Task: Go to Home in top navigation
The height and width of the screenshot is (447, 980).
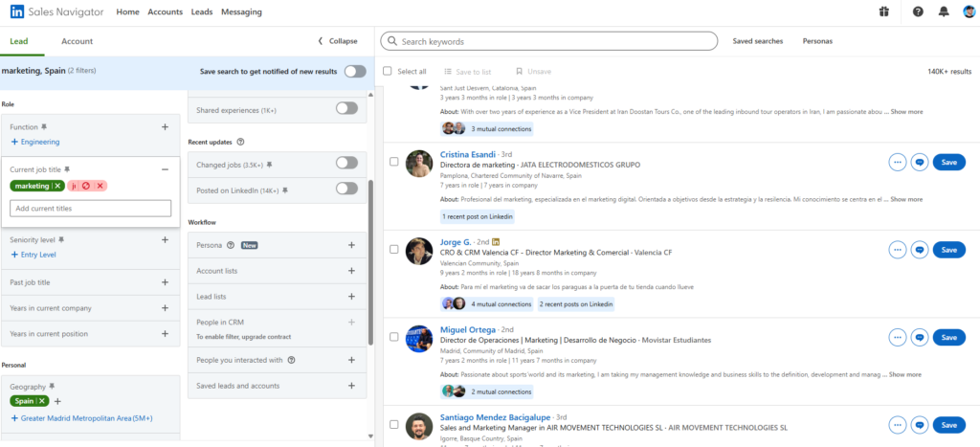Action: click(127, 11)
